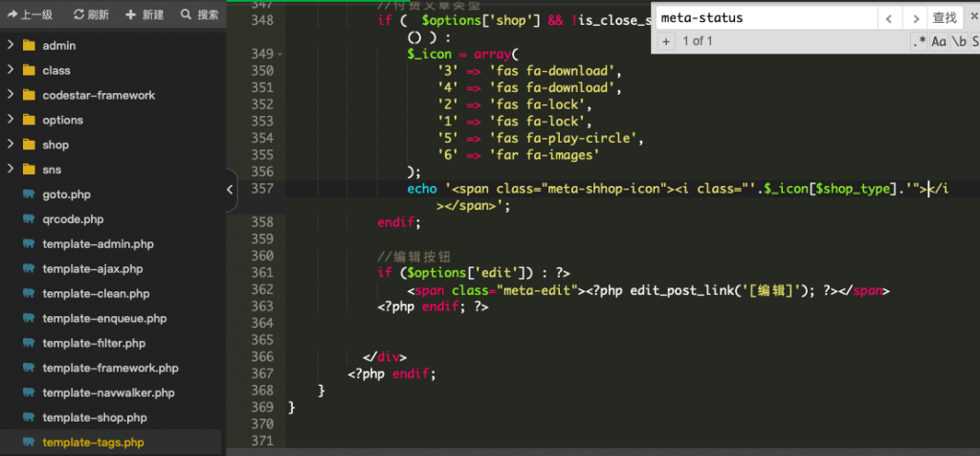Toggle replace mode with plus button
The height and width of the screenshot is (456, 980).
[x=666, y=42]
